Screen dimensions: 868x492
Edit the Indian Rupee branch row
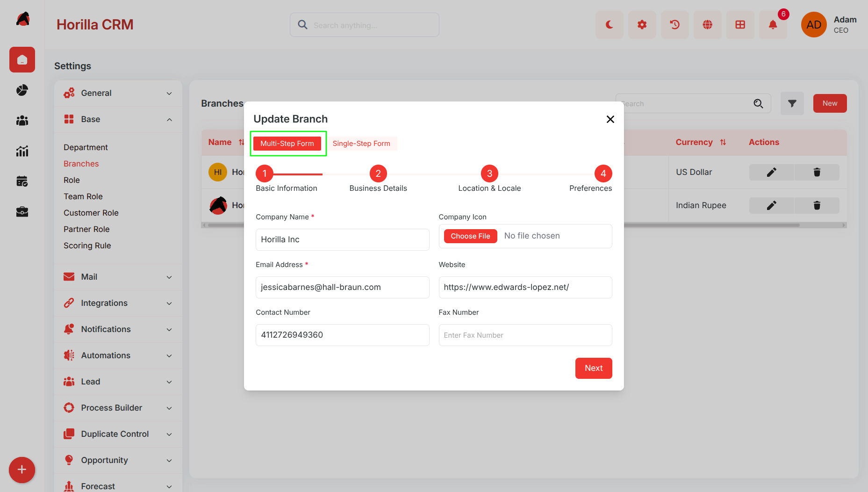click(x=771, y=205)
